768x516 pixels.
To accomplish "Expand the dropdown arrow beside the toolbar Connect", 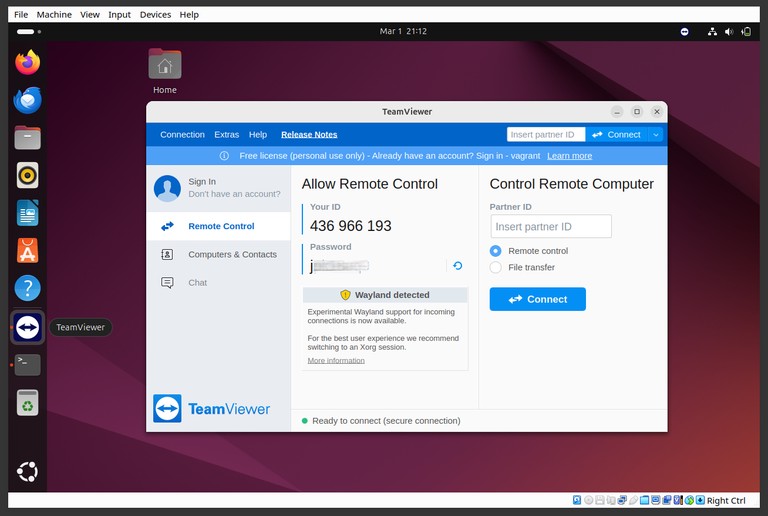I will 655,135.
